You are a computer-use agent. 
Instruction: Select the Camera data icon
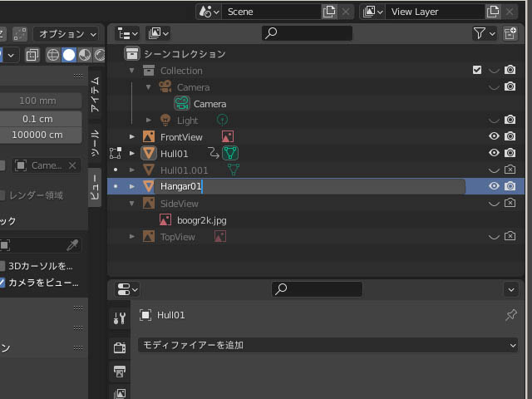pyautogui.click(x=182, y=103)
